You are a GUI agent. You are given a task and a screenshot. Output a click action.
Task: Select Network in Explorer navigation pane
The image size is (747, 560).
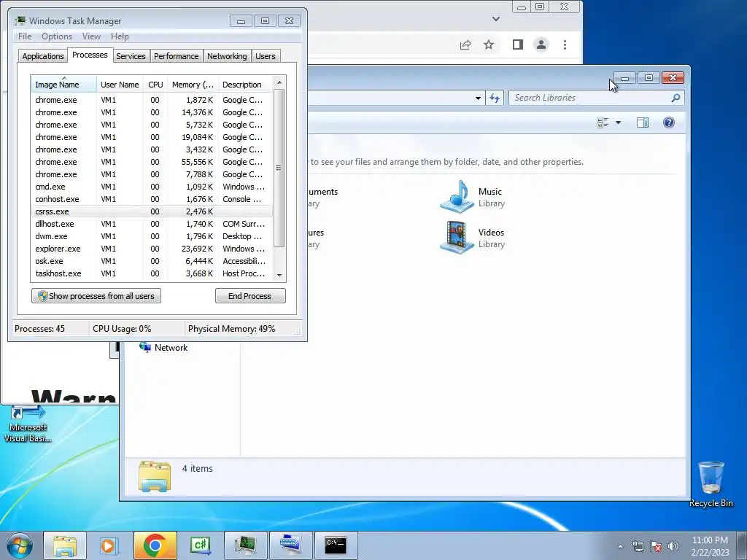[x=163, y=348]
